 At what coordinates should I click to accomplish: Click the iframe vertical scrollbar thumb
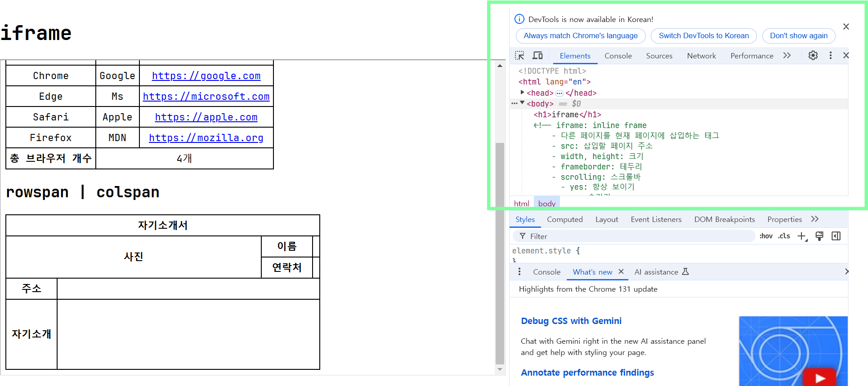[x=500, y=253]
